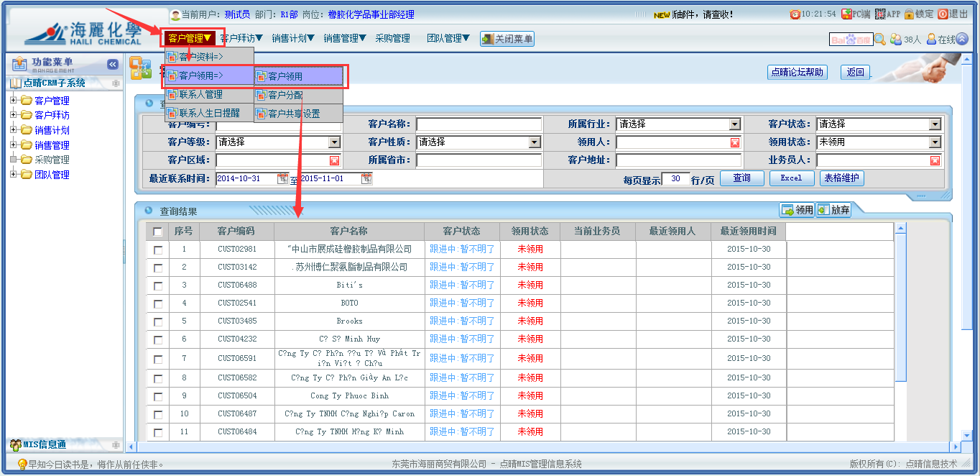Viewport: 980px width, 476px height.
Task: Tick checkbox for row CUST02981
Action: coord(158,250)
